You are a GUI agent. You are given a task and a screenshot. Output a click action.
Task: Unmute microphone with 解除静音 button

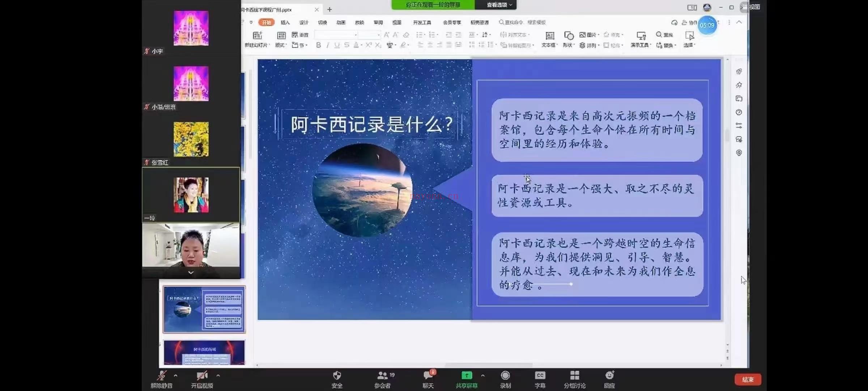pos(161,379)
